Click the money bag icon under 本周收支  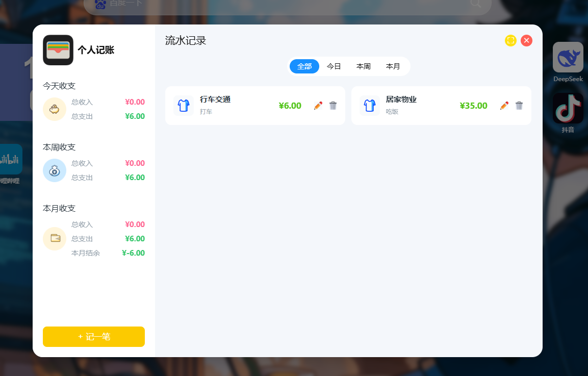[55, 170]
